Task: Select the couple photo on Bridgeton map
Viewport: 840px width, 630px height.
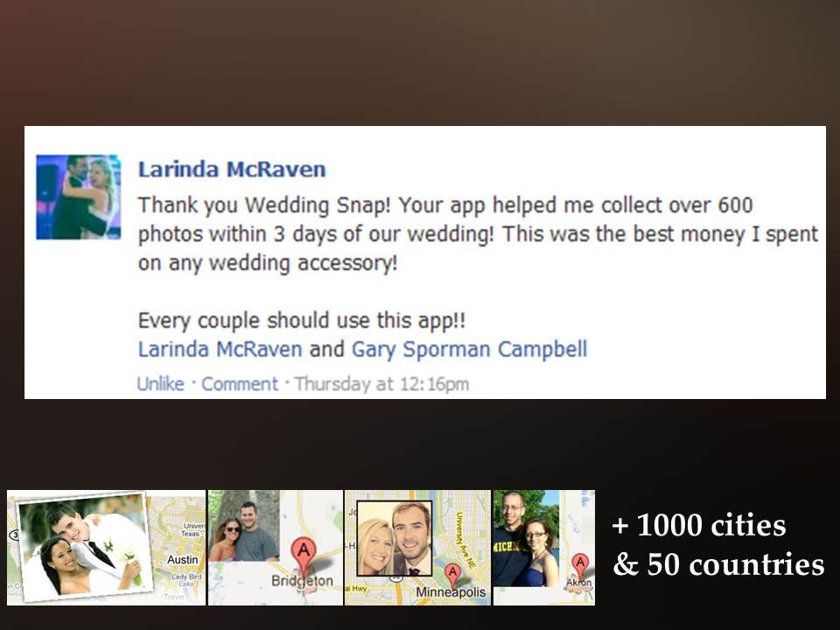Action: (x=244, y=526)
